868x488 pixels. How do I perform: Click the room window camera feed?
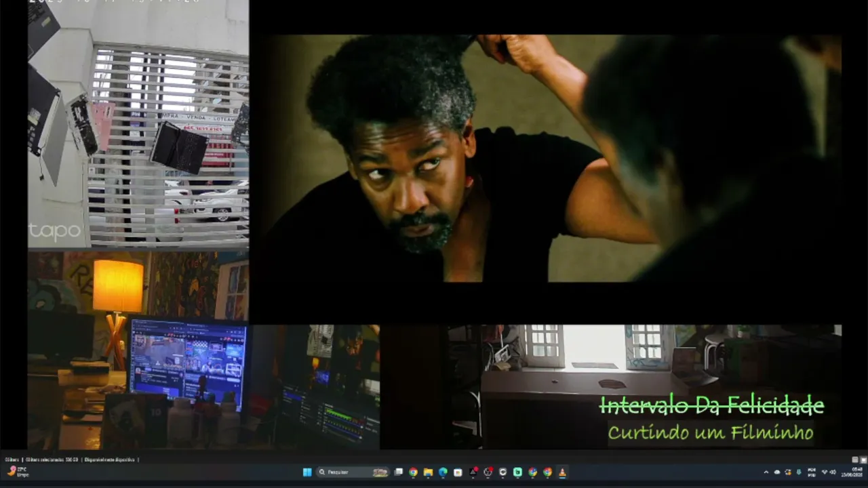click(x=644, y=386)
